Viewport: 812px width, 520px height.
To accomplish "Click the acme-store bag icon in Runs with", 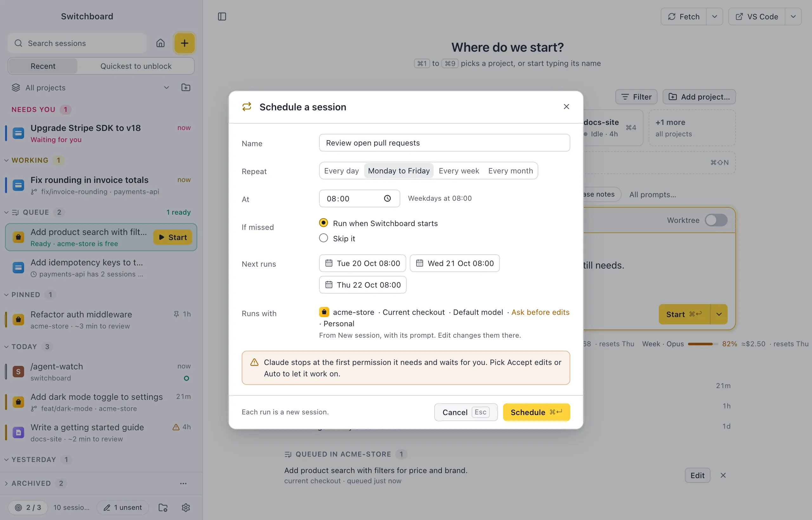I will tap(324, 312).
